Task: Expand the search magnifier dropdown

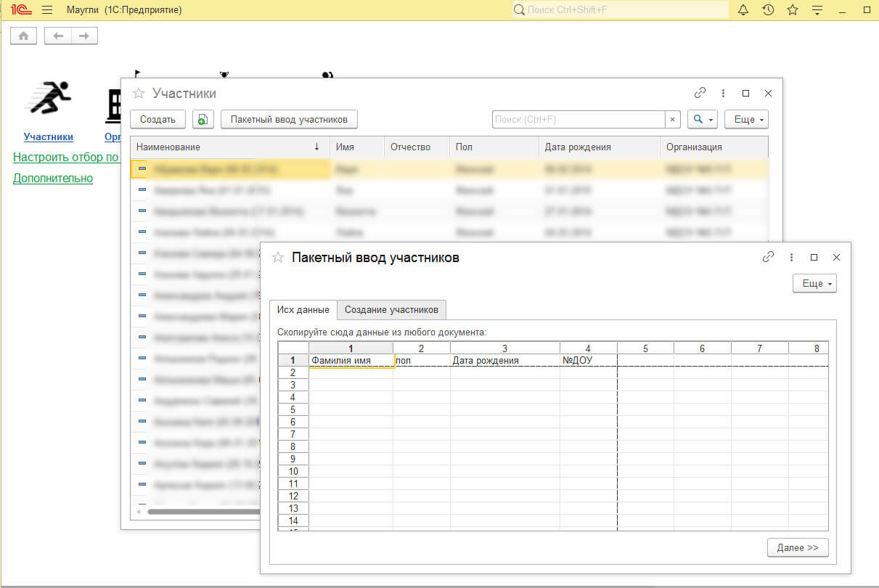Action: click(x=702, y=120)
